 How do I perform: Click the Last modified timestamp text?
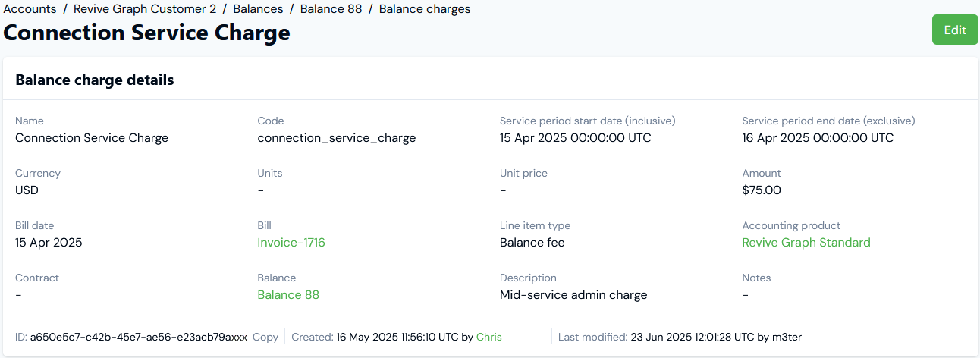692,337
